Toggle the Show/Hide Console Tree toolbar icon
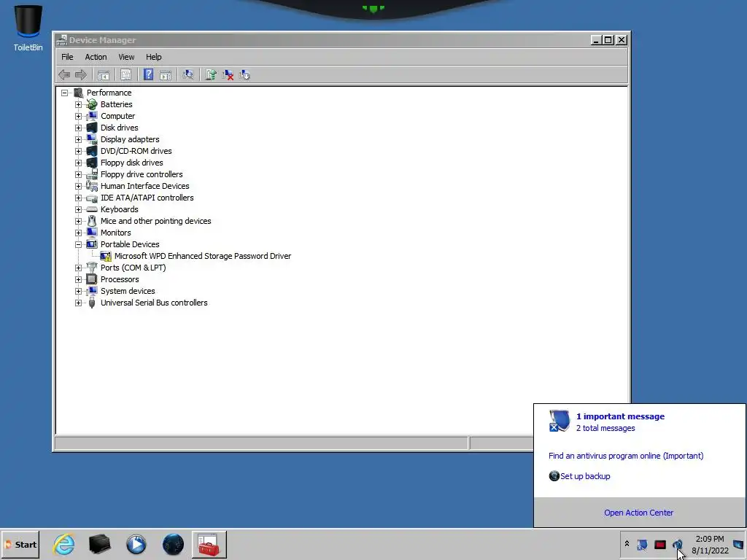This screenshot has height=560, width=747. click(104, 75)
